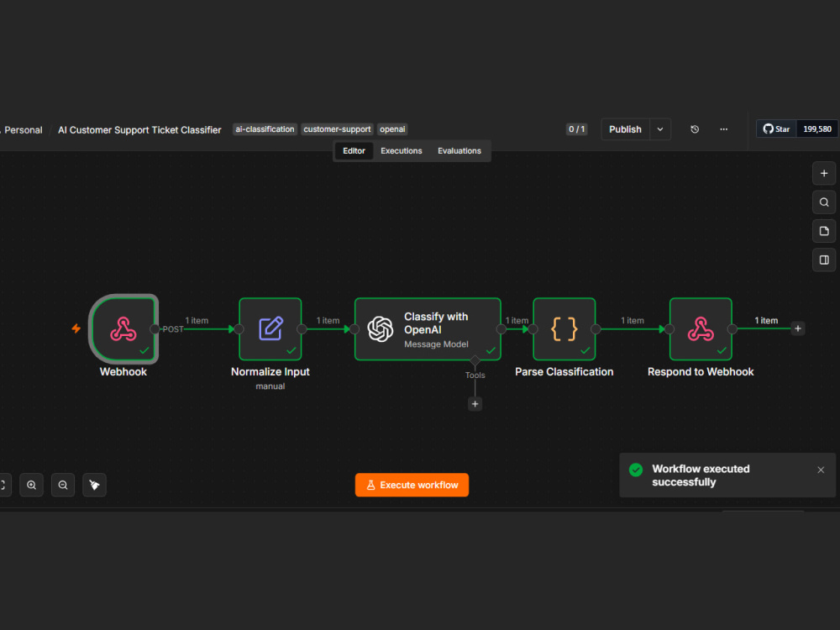
Task: Open the Respond to Webhook node
Action: tap(701, 329)
